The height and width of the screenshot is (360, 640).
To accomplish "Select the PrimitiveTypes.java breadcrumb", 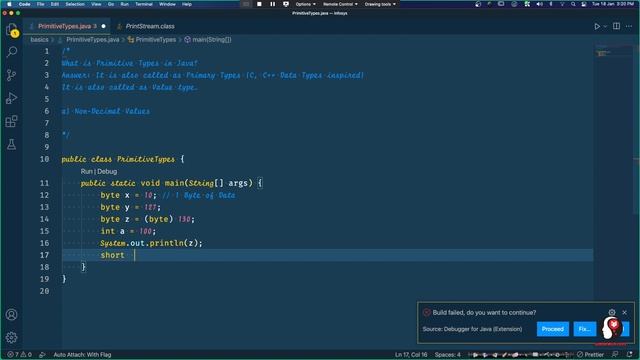I will click(93, 40).
